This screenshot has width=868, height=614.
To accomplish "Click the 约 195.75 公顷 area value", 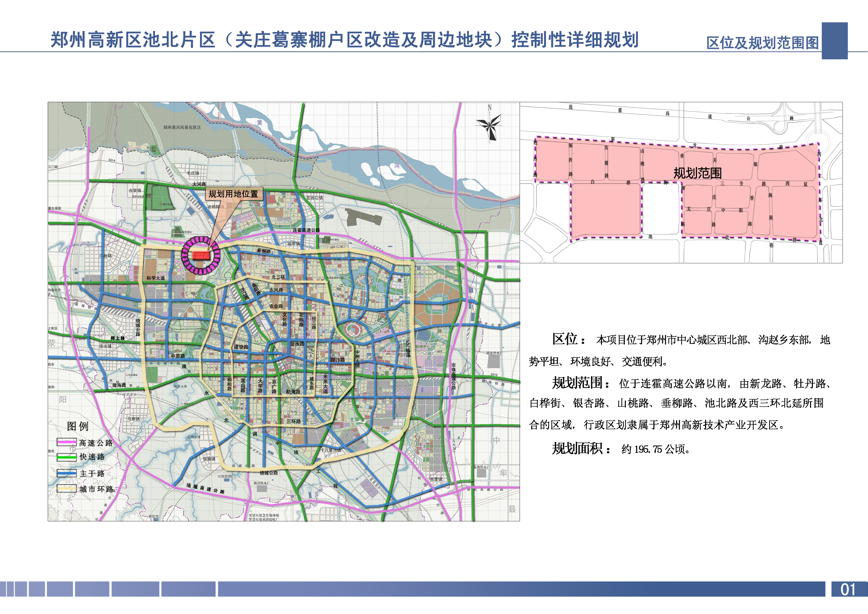I will tap(656, 449).
